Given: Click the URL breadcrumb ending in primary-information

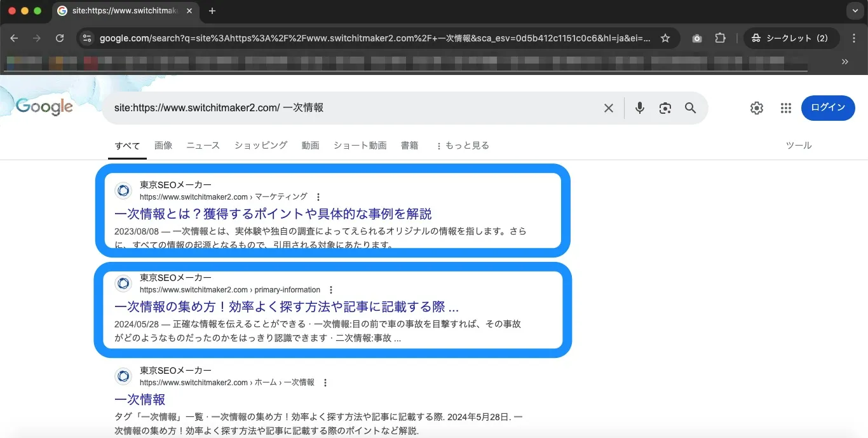Looking at the screenshot, I should pyautogui.click(x=230, y=290).
